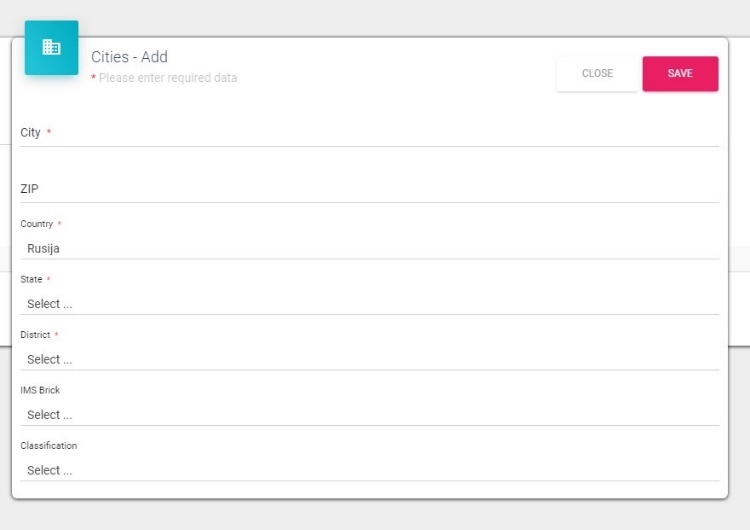
Task: Click the IMS Brick field label
Action: (40, 390)
